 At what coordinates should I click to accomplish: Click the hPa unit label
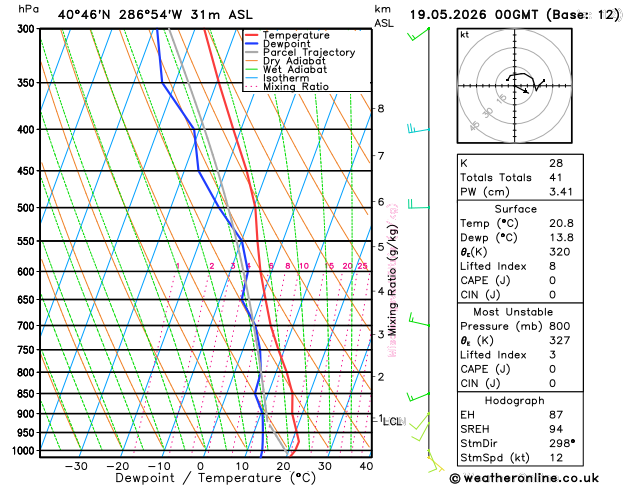click(x=29, y=9)
